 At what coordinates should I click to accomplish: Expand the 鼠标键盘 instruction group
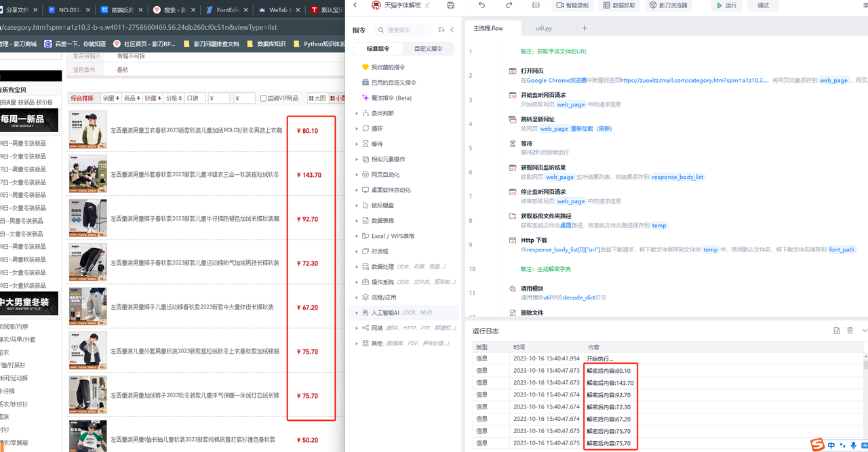click(x=357, y=205)
